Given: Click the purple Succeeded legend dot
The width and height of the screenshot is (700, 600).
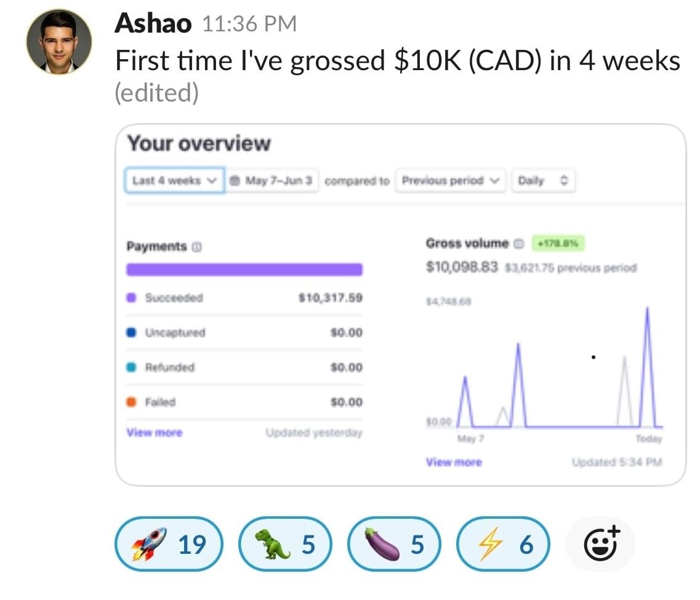Looking at the screenshot, I should [x=131, y=298].
